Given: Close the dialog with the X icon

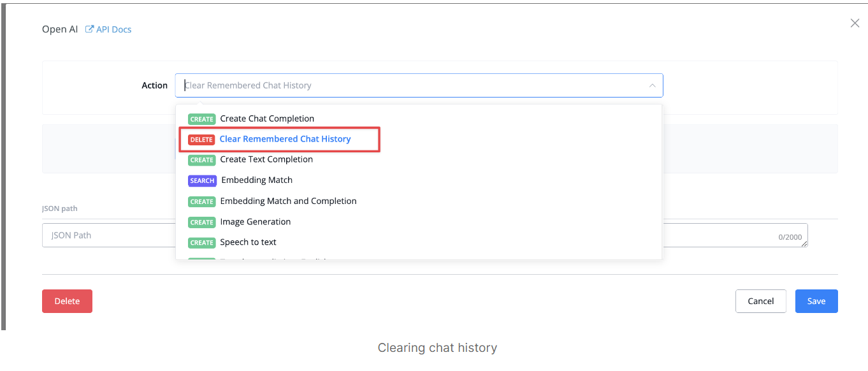Looking at the screenshot, I should click(x=855, y=24).
